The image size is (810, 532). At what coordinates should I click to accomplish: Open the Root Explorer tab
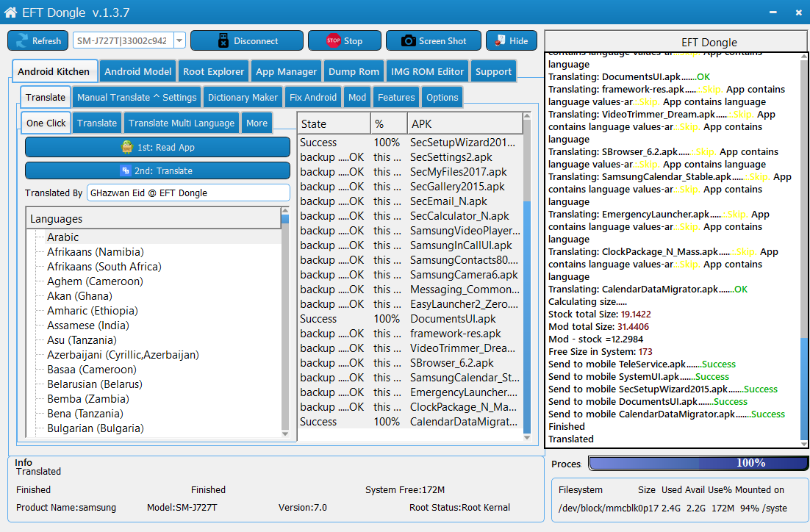(213, 71)
